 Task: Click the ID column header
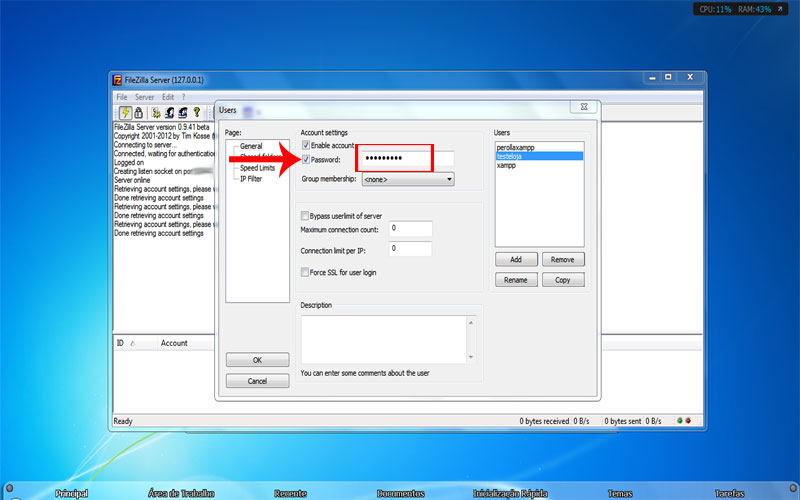(x=120, y=343)
